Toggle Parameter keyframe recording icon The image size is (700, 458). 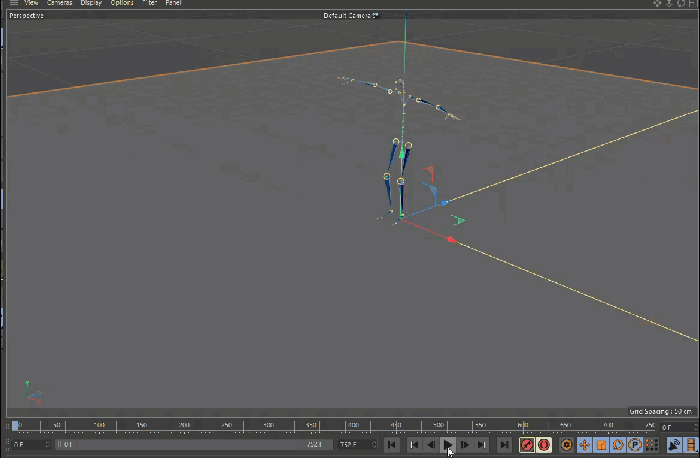(x=634, y=445)
